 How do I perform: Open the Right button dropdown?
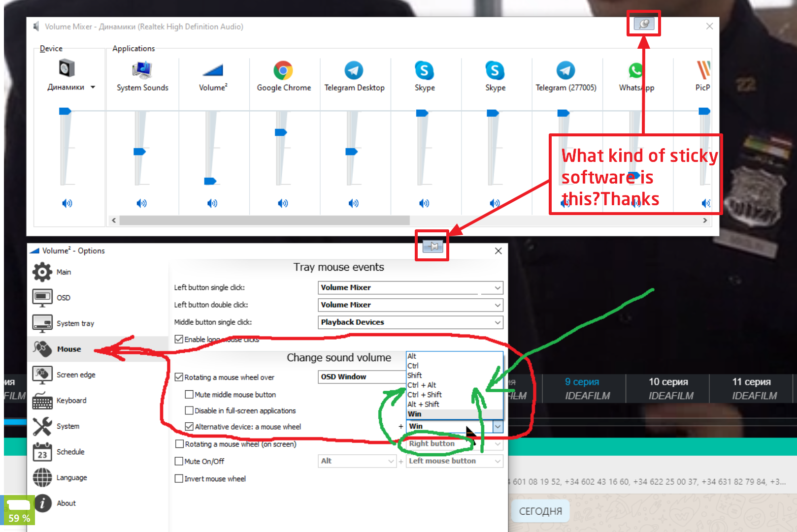(454, 443)
